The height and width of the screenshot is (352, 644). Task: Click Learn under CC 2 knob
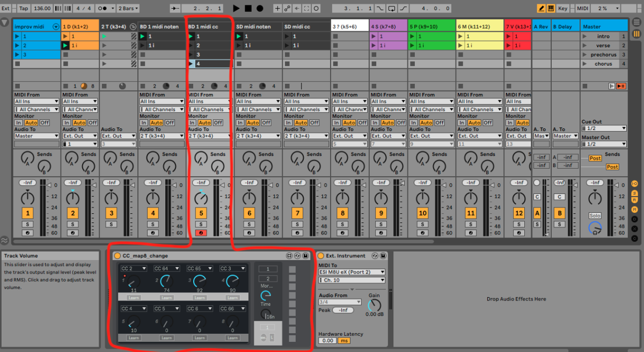pos(134,297)
